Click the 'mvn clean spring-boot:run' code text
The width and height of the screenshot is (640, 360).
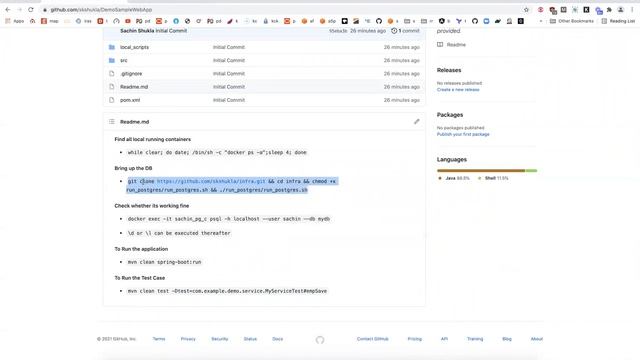[x=164, y=262]
